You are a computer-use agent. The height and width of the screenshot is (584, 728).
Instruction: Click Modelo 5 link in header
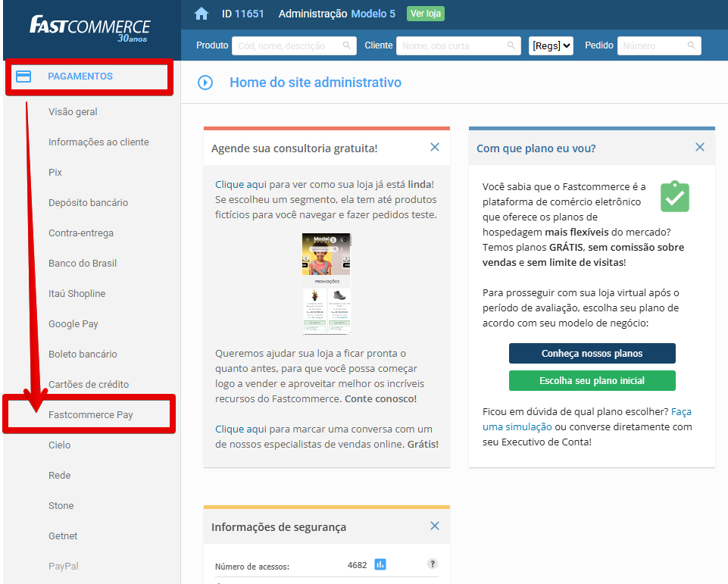coord(373,14)
